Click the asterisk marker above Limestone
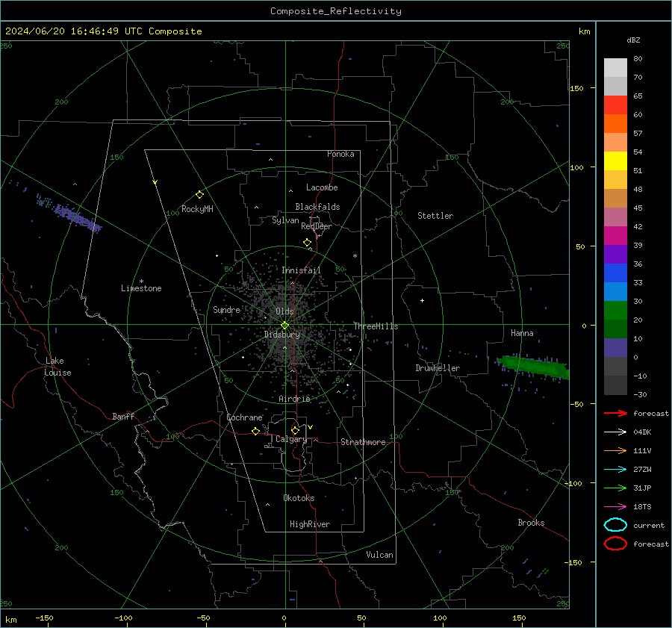This screenshot has height=628, width=672. [141, 282]
